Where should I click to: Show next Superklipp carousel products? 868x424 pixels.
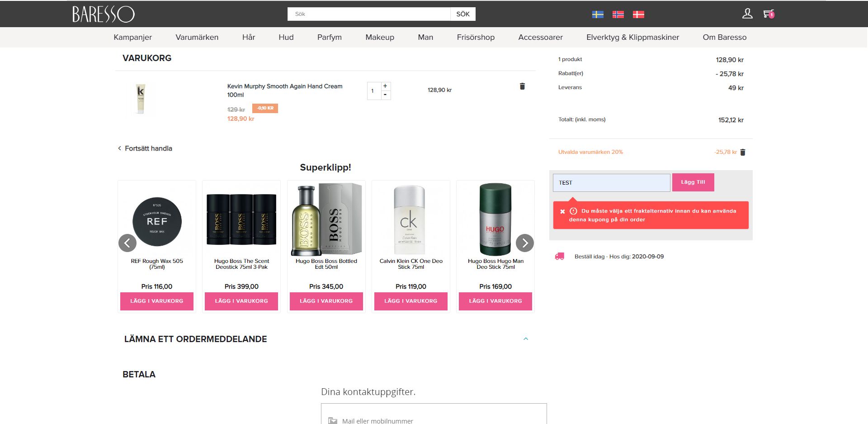(524, 243)
